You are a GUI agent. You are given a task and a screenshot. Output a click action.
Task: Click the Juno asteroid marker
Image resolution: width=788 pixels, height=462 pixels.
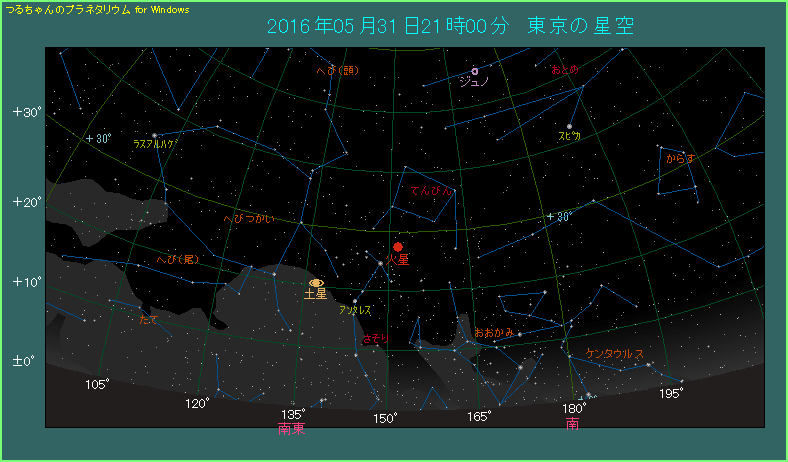coord(475,72)
